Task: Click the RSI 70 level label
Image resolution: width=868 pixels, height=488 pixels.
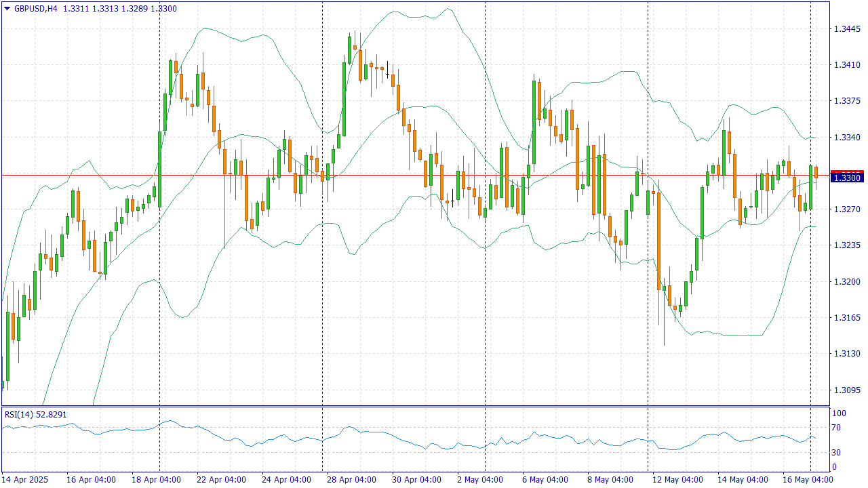Action: click(x=837, y=428)
